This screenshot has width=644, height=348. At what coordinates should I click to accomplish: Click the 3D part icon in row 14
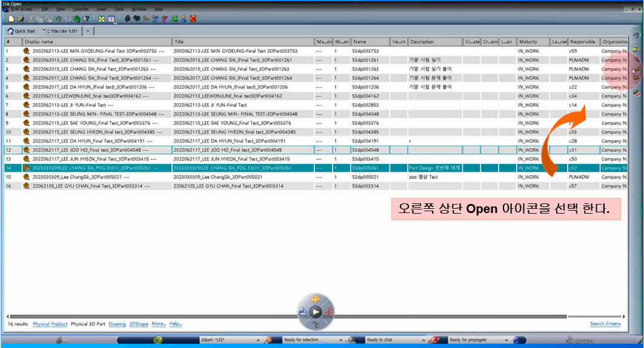27,168
